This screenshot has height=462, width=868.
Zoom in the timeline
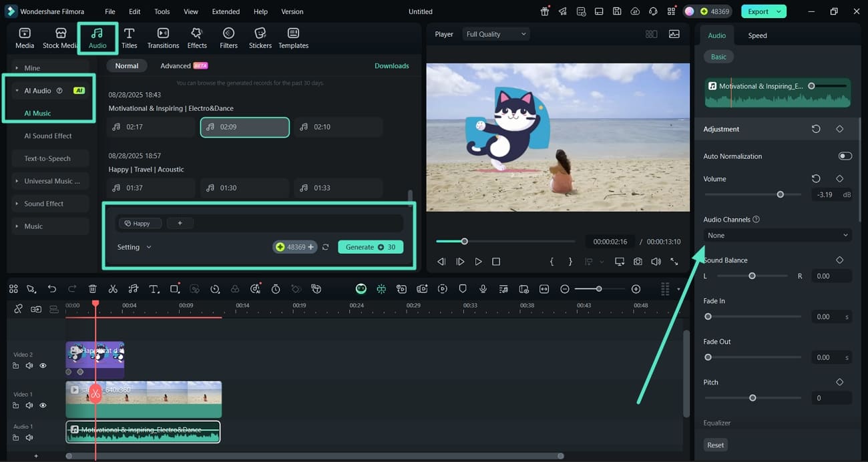click(636, 288)
